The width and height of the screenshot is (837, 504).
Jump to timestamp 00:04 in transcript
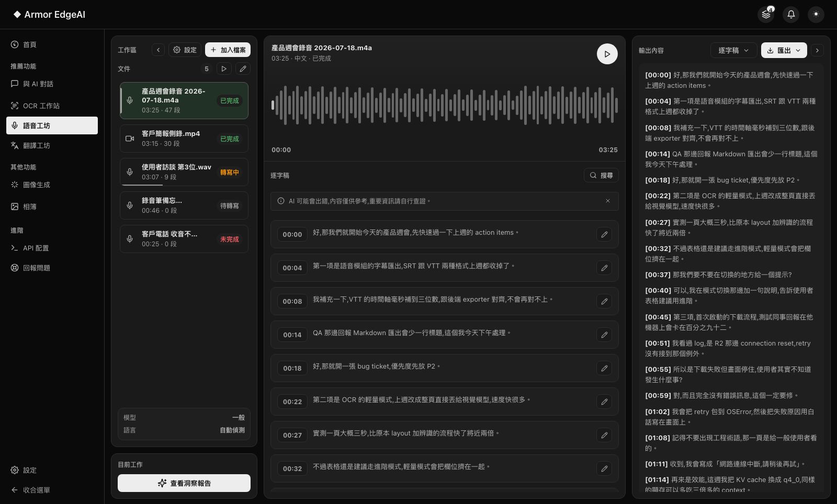point(292,268)
